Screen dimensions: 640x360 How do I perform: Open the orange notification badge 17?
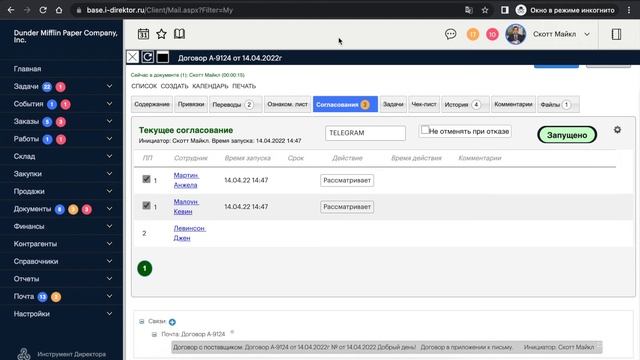(473, 34)
